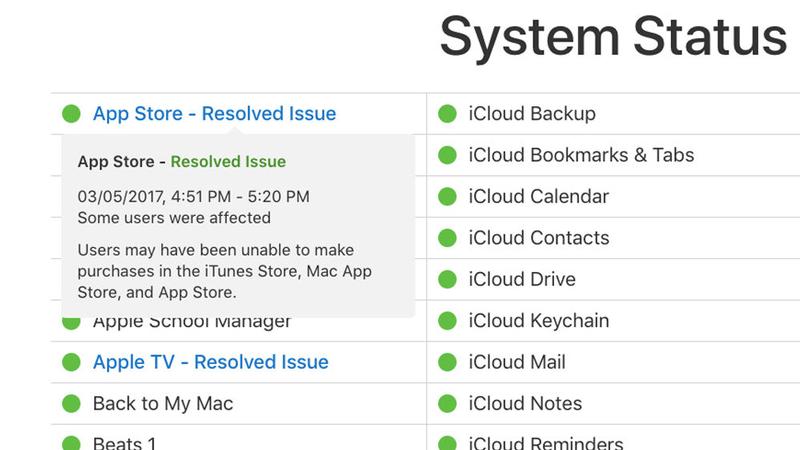800x450 pixels.
Task: Click Resolved Issue text in popup header
Action: [x=228, y=162]
